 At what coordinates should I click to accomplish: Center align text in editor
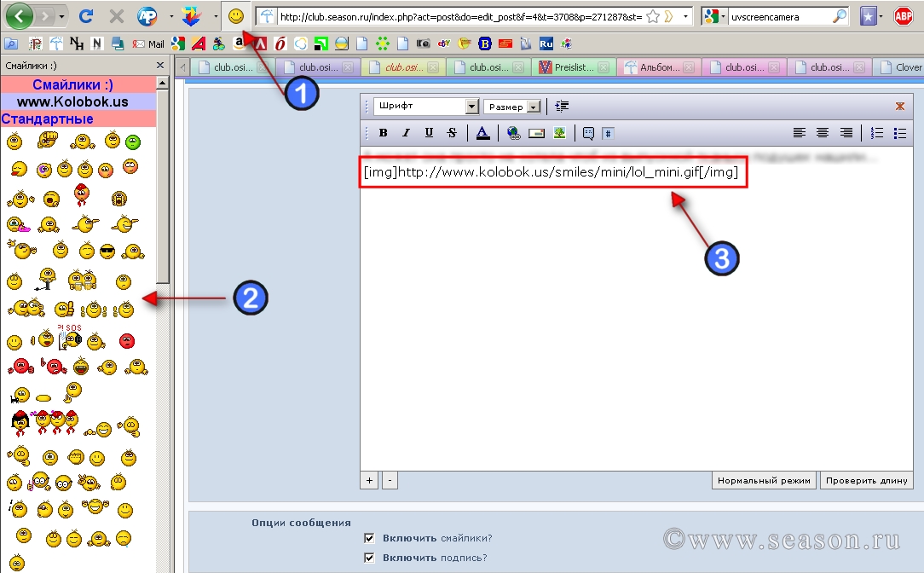pos(822,133)
